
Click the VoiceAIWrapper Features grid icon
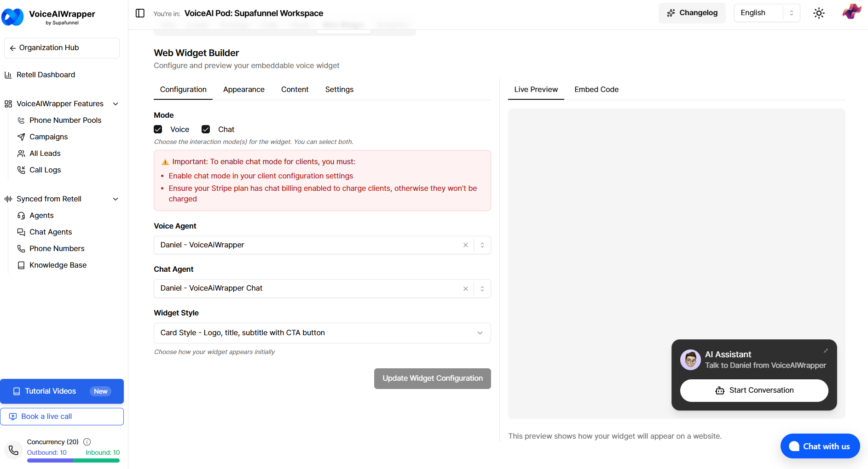pyautogui.click(x=8, y=104)
